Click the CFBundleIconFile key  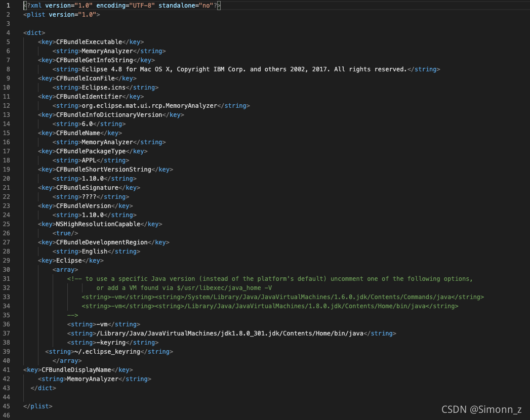click(85, 78)
